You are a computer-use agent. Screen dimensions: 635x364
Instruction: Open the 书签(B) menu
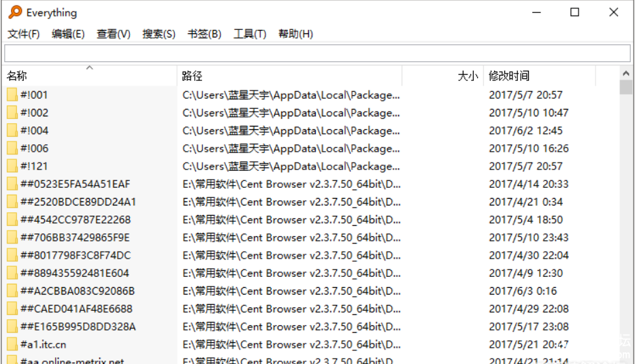pos(204,34)
